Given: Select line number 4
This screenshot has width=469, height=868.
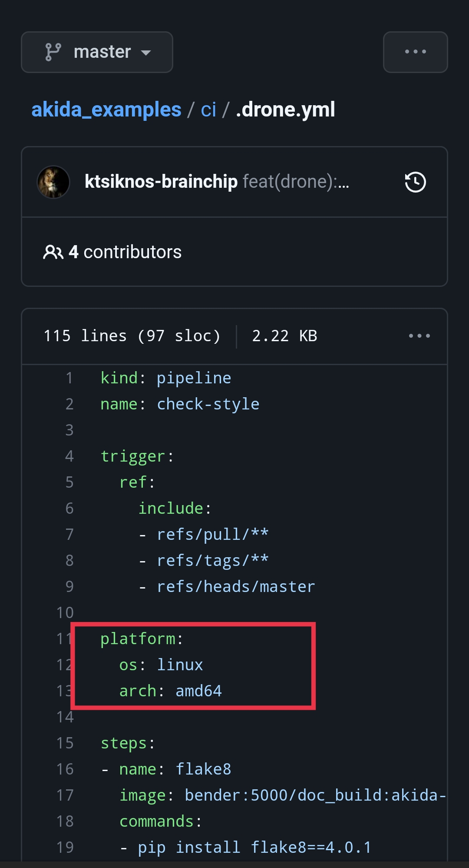Looking at the screenshot, I should (x=69, y=456).
